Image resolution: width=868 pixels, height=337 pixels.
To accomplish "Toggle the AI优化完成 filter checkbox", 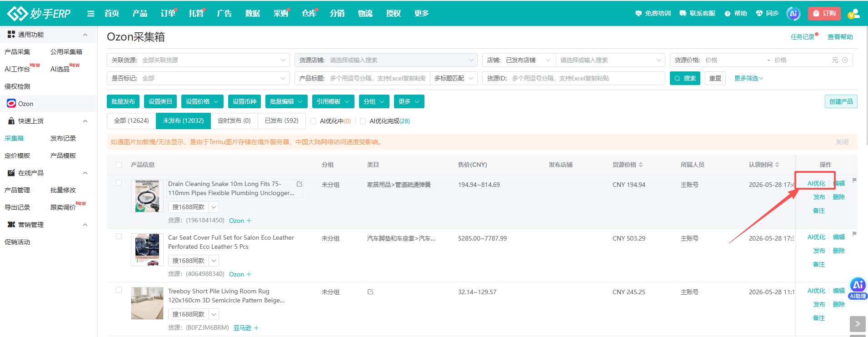I will point(363,121).
